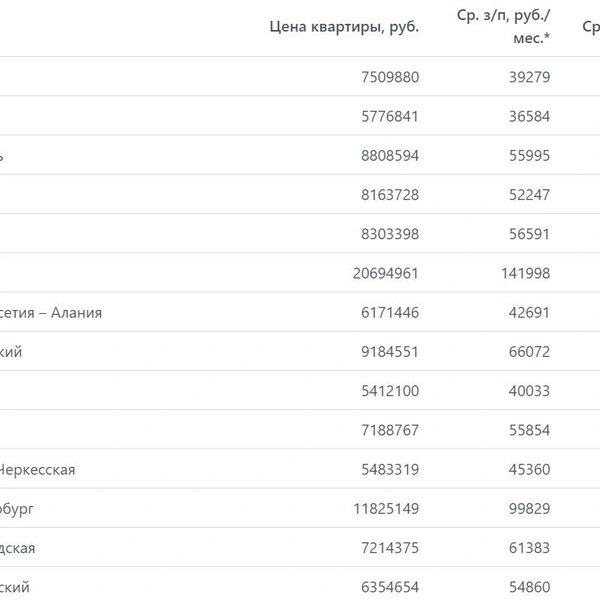Click the salary value 52247

point(529,195)
